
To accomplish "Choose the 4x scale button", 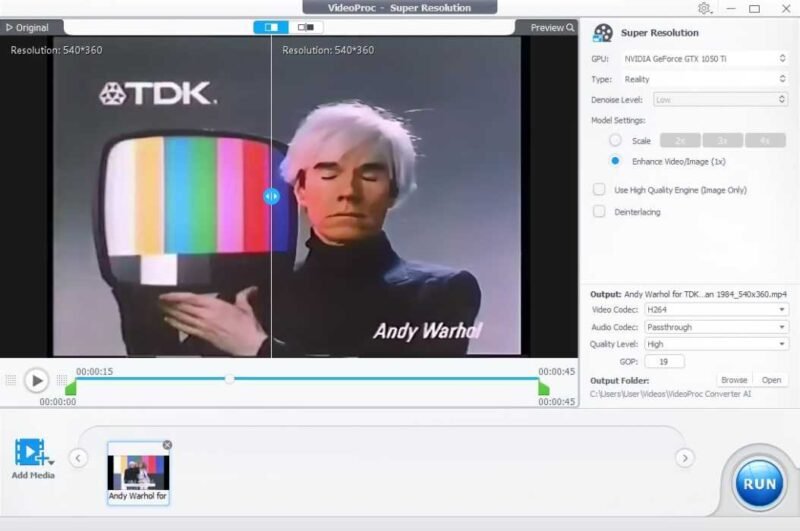I will (x=765, y=140).
